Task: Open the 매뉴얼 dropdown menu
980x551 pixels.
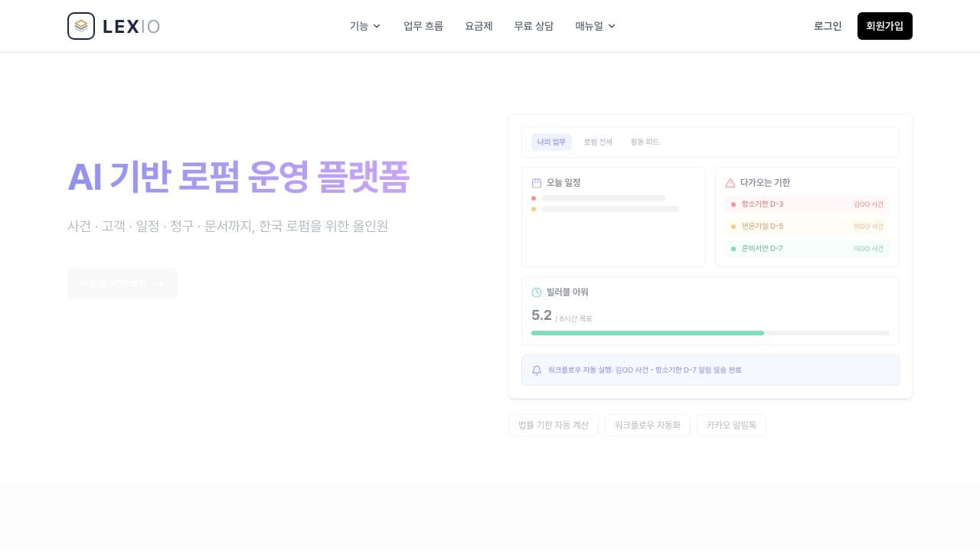Action: pos(595,25)
